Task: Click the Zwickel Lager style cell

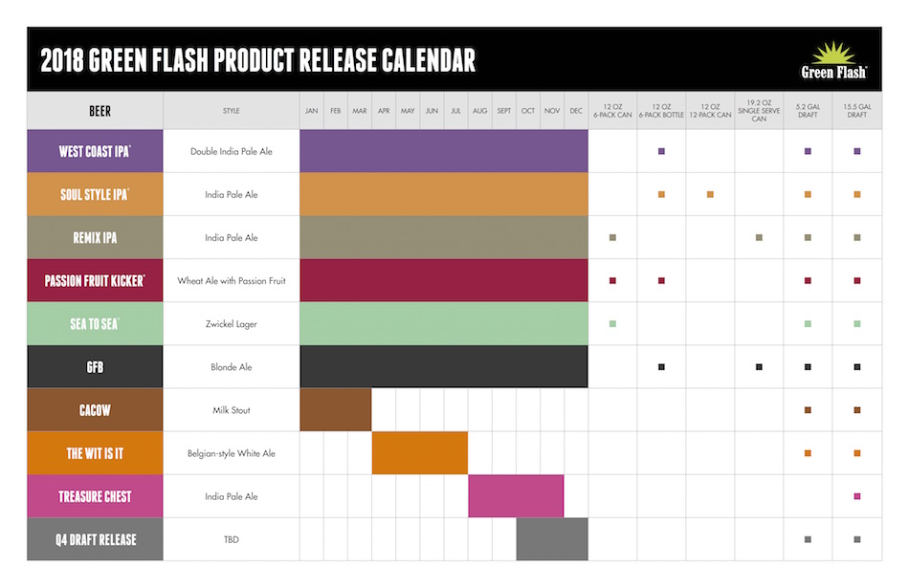Action: pos(232,324)
